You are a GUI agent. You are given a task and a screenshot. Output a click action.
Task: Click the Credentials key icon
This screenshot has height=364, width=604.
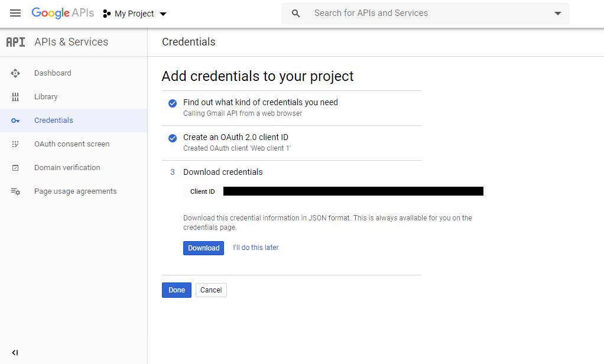pos(15,121)
